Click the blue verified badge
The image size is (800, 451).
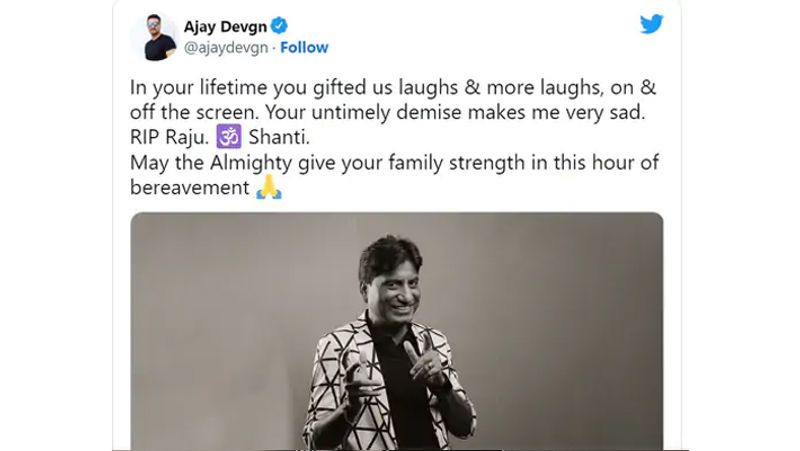click(x=279, y=26)
